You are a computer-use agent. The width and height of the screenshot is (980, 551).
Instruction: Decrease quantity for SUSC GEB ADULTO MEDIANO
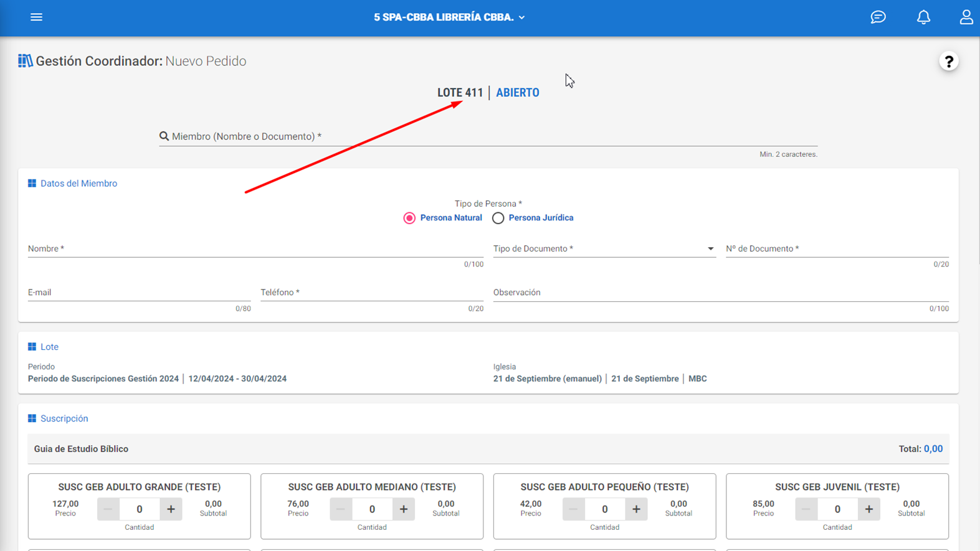[x=341, y=509]
